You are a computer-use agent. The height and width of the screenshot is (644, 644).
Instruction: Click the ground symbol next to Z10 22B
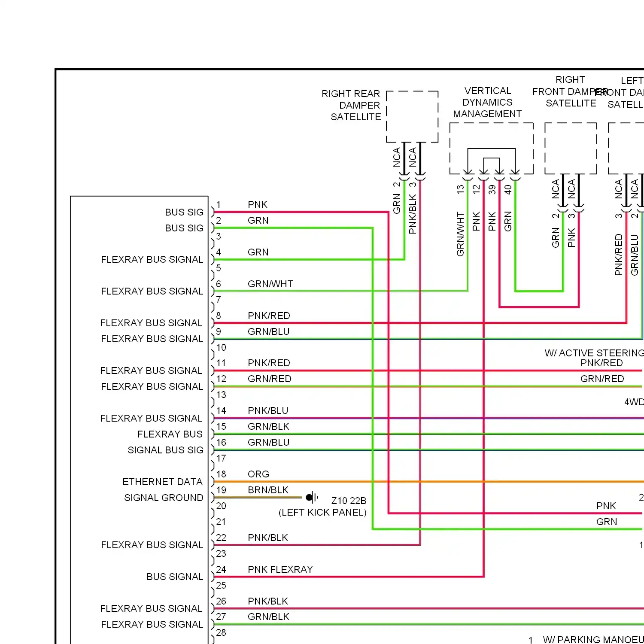[313, 498]
